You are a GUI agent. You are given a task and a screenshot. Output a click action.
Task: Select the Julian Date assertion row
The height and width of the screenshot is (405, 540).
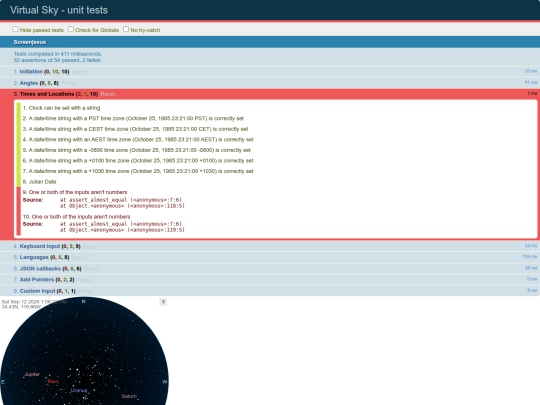tap(276, 182)
